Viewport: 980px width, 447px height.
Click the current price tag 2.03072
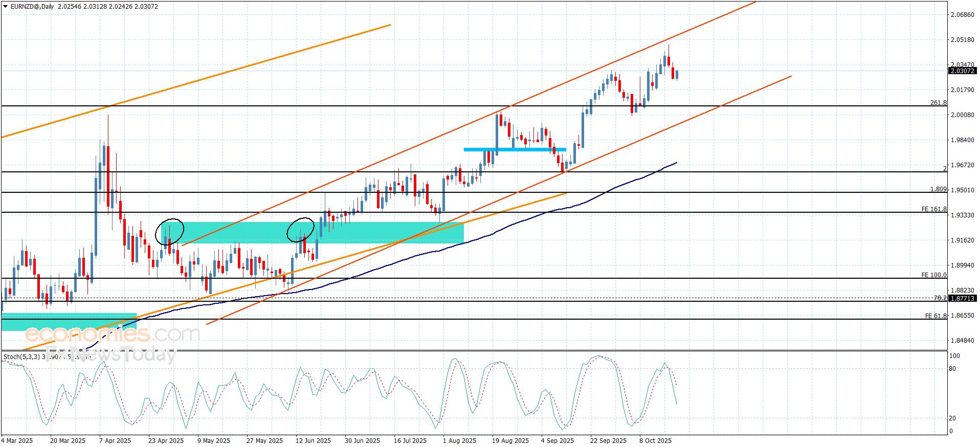[x=962, y=71]
